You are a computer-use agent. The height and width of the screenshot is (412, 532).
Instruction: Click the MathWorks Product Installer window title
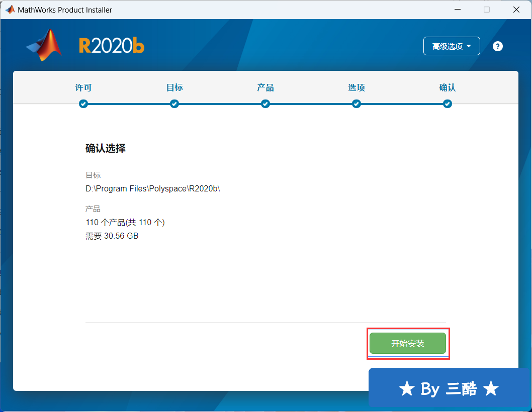pyautogui.click(x=65, y=10)
